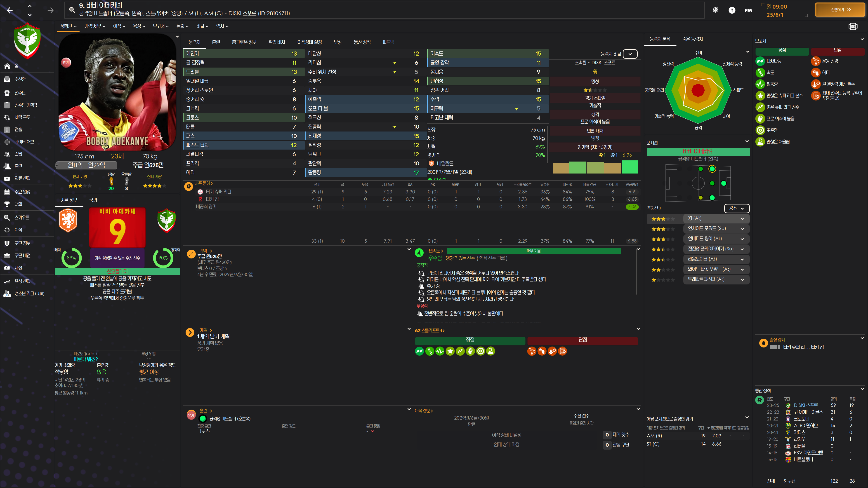Click the Netherlands national team badge

click(x=68, y=221)
